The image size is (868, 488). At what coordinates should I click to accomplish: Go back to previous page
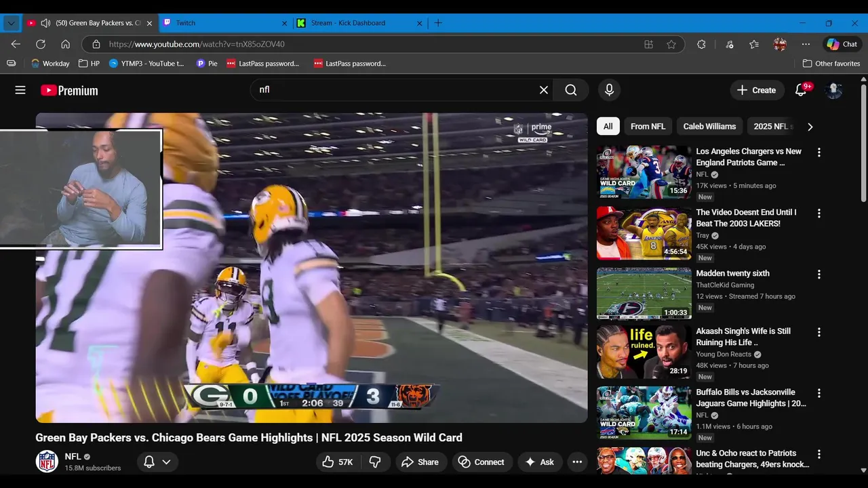pyautogui.click(x=16, y=44)
